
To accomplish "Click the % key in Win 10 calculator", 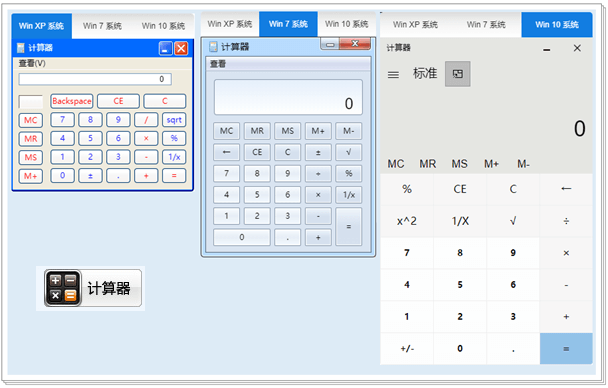I will click(407, 189).
